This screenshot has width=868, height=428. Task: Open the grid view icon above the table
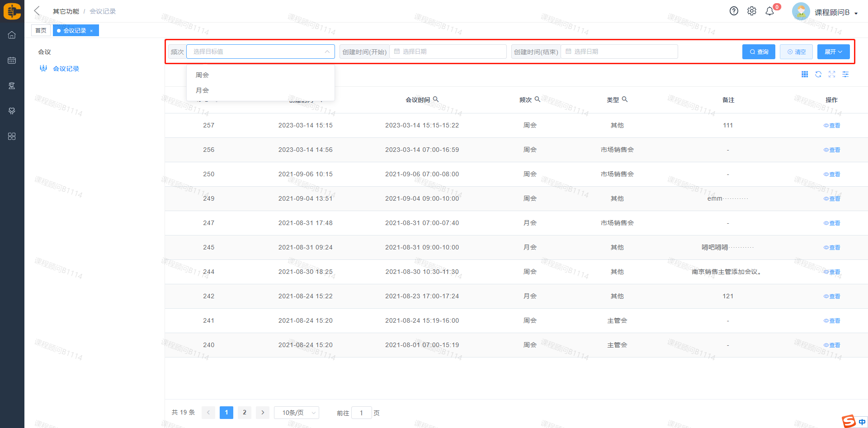click(x=805, y=75)
